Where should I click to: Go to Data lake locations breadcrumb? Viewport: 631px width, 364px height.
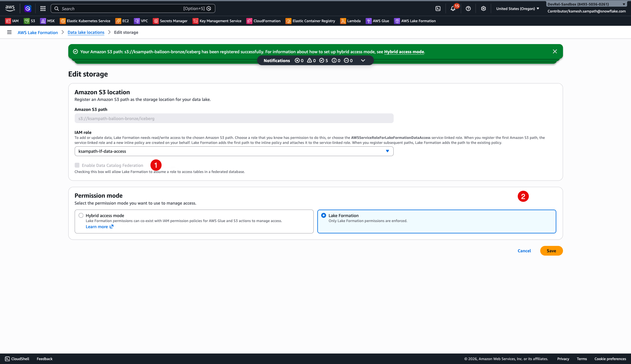[x=86, y=32]
